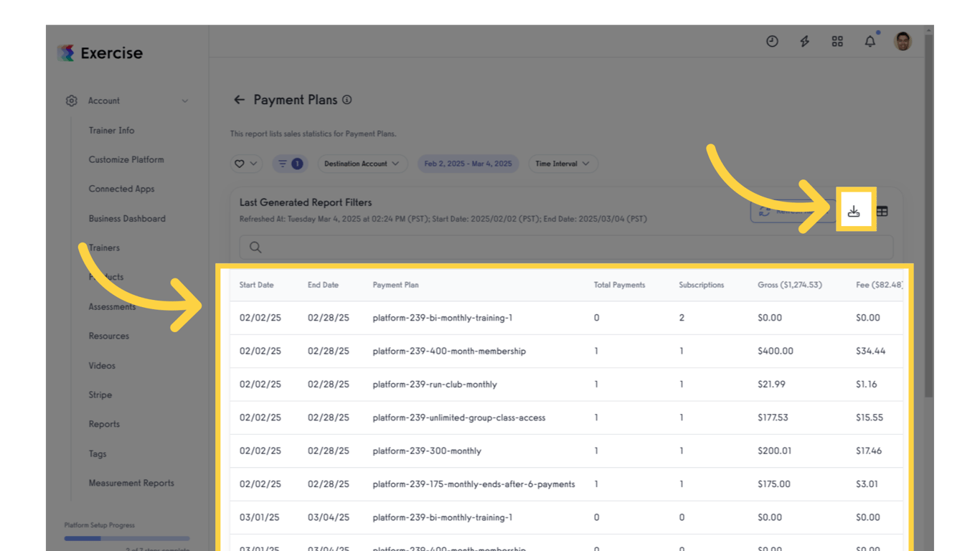Image resolution: width=980 pixels, height=551 pixels.
Task: Select Connected Apps in the sidebar
Action: click(121, 189)
